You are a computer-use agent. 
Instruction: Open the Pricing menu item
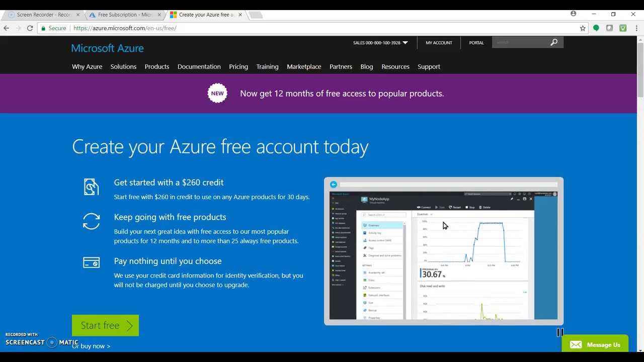[238, 66]
